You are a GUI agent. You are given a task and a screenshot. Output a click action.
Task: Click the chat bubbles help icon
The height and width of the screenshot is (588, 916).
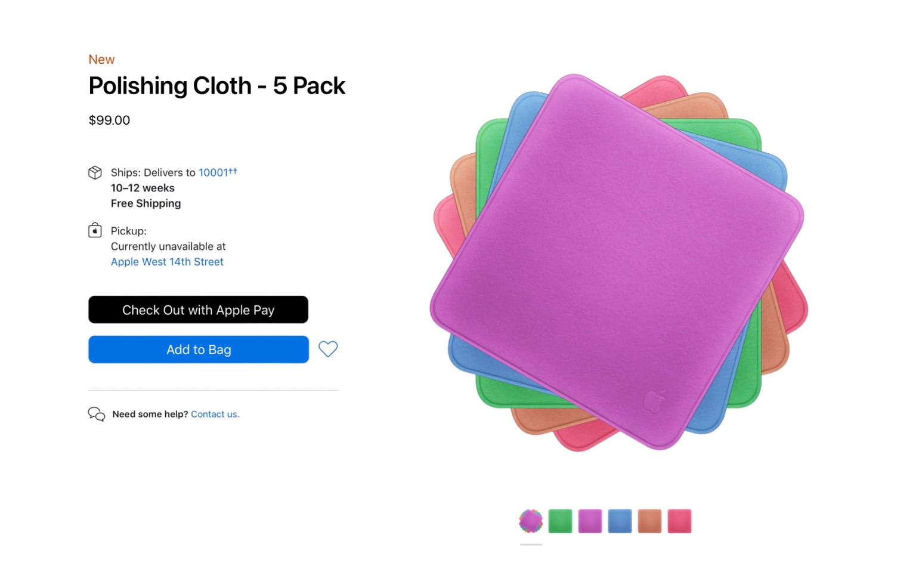pos(96,414)
